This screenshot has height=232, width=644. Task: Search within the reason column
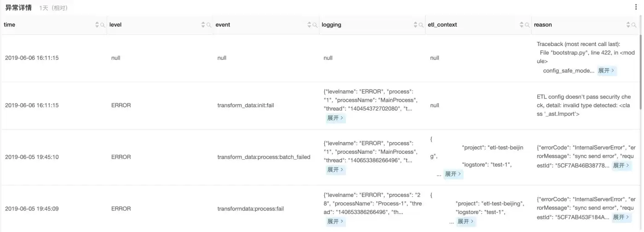[634, 25]
